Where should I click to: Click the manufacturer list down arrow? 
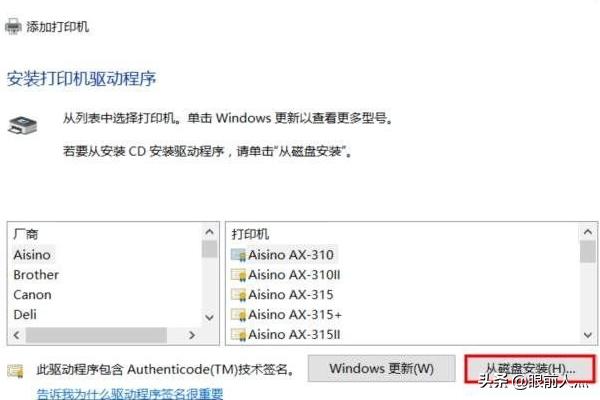click(209, 317)
